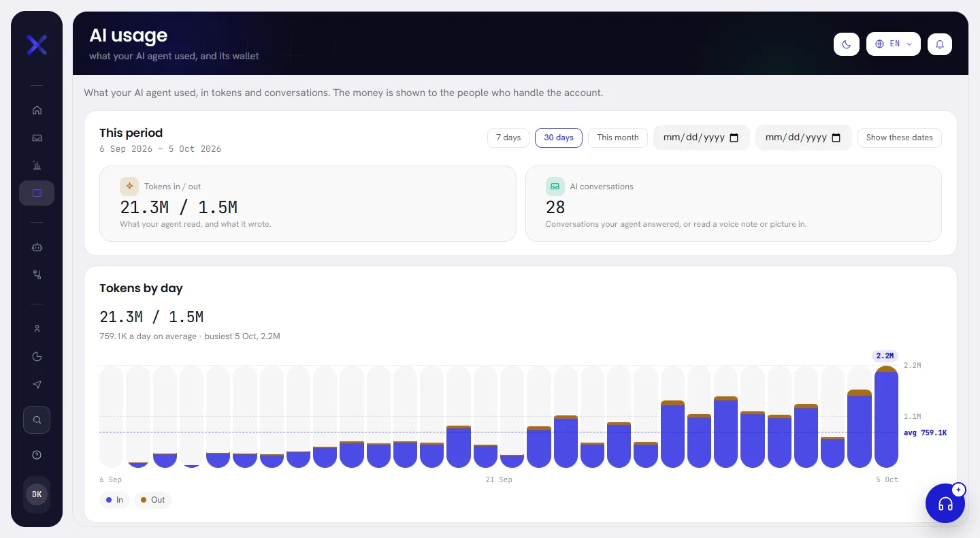Viewport: 980px width, 538px height.
Task: Open the robot agent icon in sidebar
Action: pos(37,247)
